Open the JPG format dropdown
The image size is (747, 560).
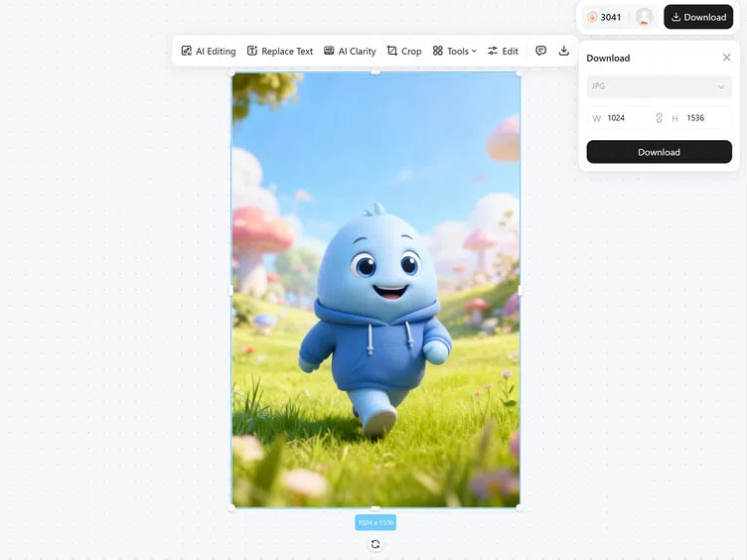coord(659,86)
